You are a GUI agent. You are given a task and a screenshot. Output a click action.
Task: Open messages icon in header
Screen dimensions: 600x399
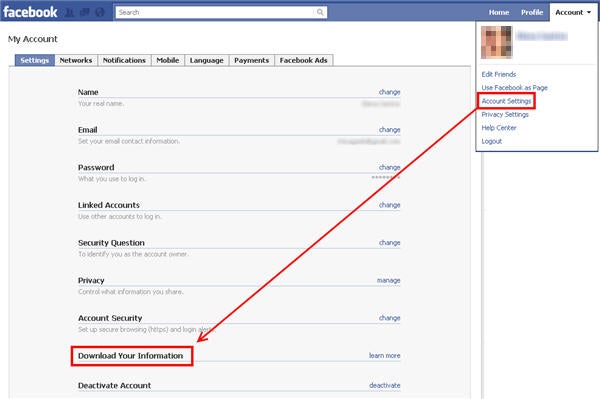[85, 13]
